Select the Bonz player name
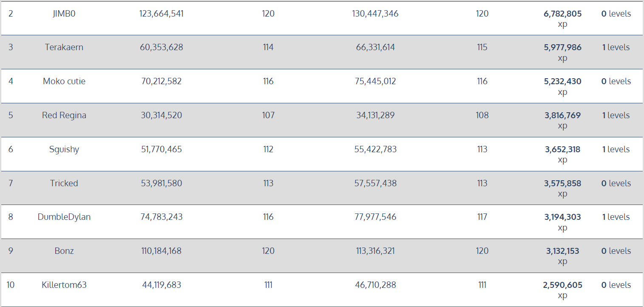The width and height of the screenshot is (644, 307). pyautogui.click(x=64, y=251)
